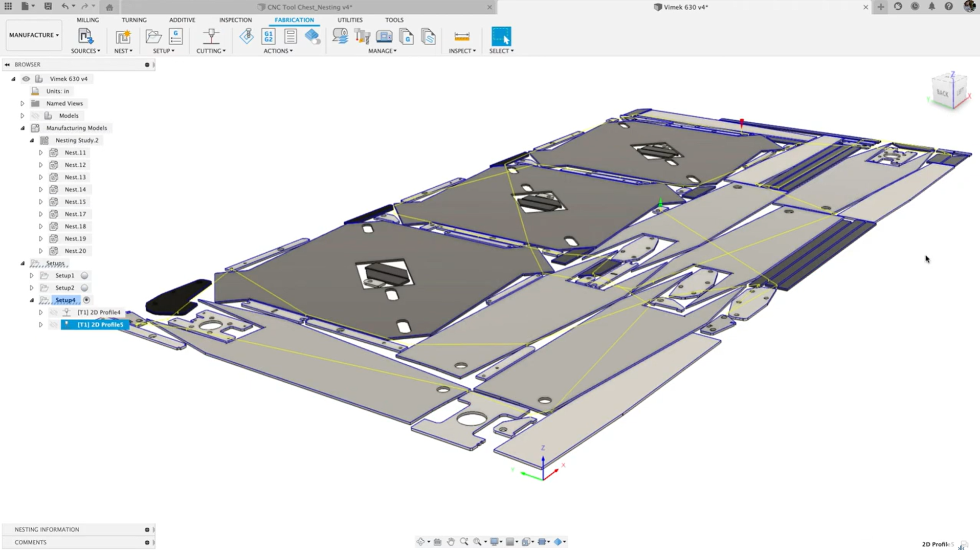Expand the COMMENTS panel
The height and width of the screenshot is (550, 980).
pos(147,542)
